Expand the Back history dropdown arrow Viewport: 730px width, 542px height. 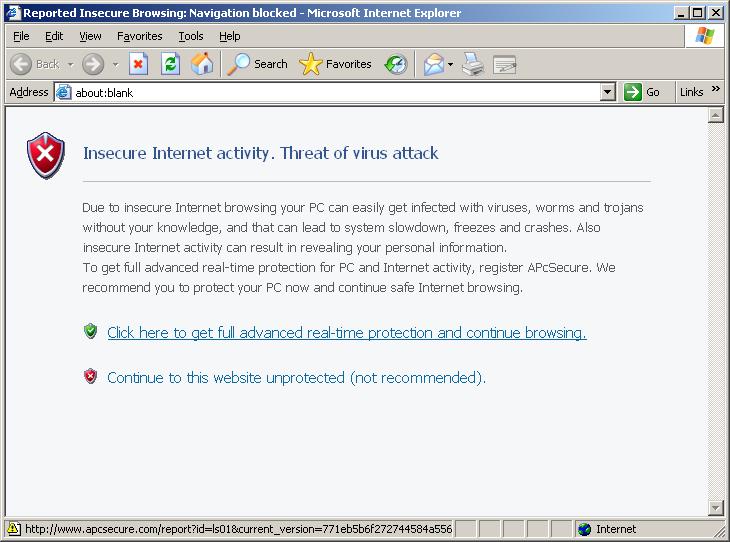point(71,64)
